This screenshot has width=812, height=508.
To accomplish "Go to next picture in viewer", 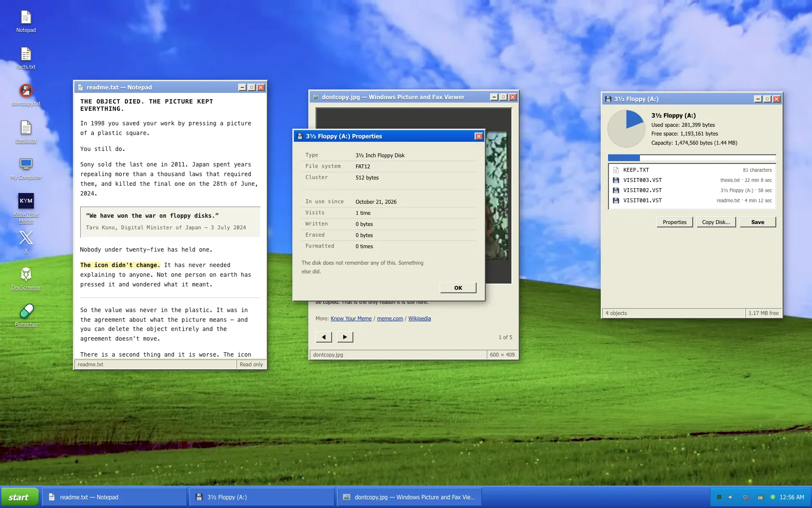I will [x=345, y=337].
